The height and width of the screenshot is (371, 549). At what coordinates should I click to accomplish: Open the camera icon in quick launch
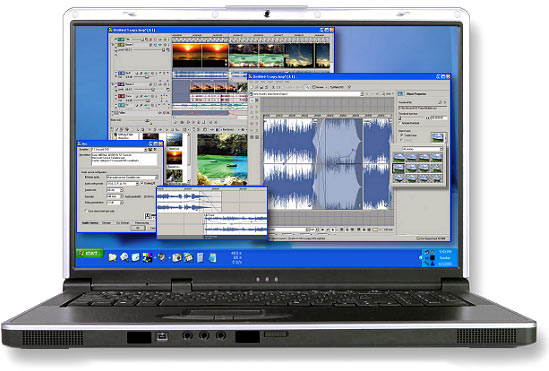[177, 258]
